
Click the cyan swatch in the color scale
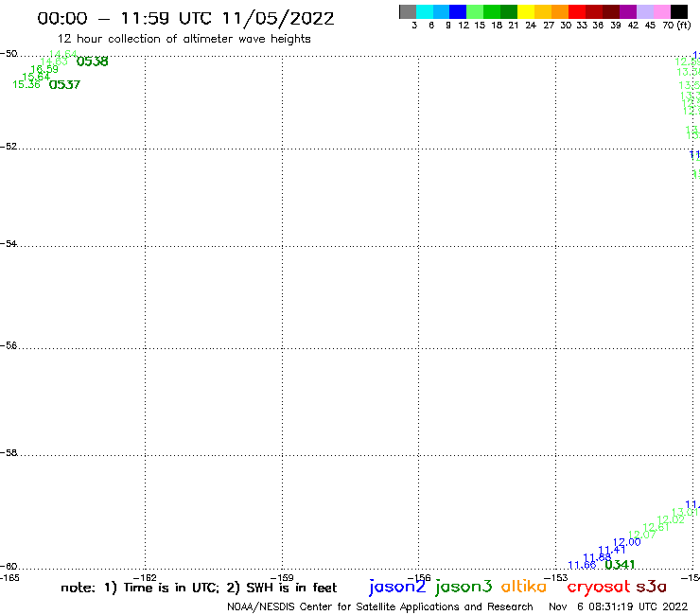(425, 12)
